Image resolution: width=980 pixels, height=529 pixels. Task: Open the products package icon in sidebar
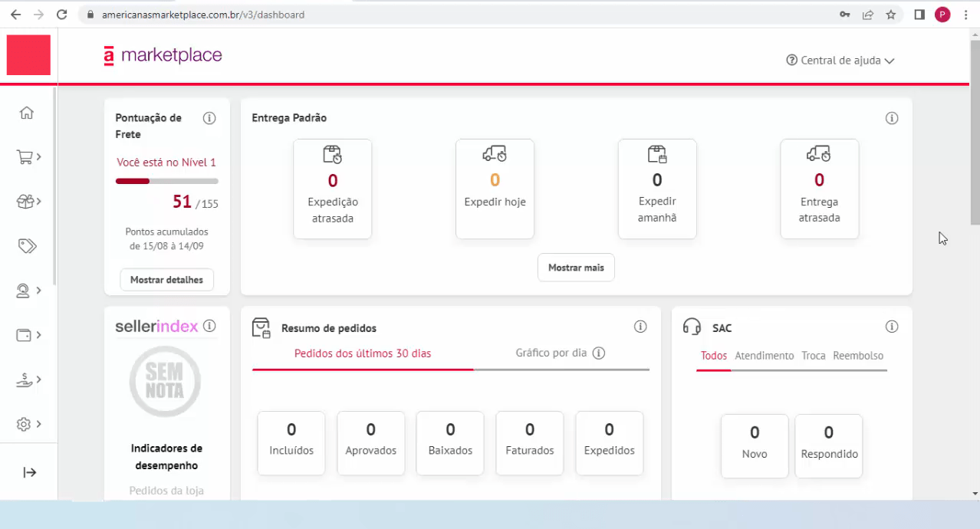(25, 201)
